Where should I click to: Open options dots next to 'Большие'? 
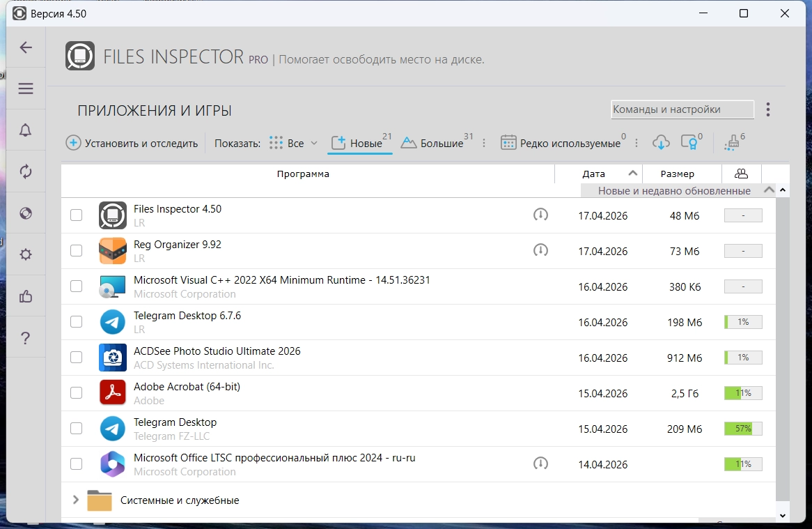click(484, 143)
